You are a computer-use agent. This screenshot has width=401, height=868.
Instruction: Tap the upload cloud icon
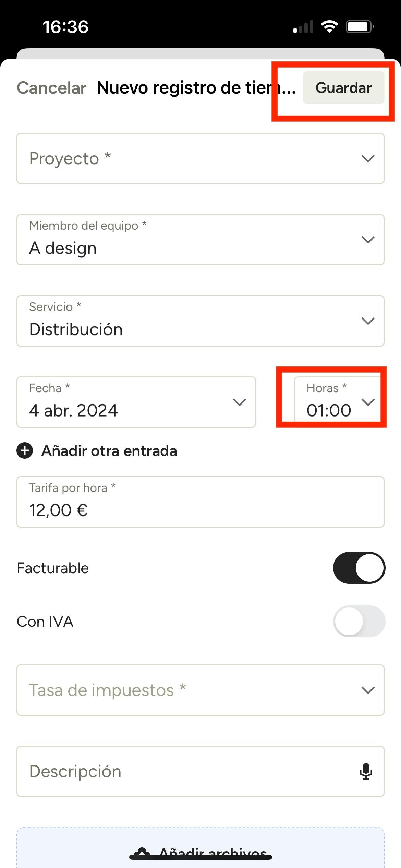tap(142, 852)
